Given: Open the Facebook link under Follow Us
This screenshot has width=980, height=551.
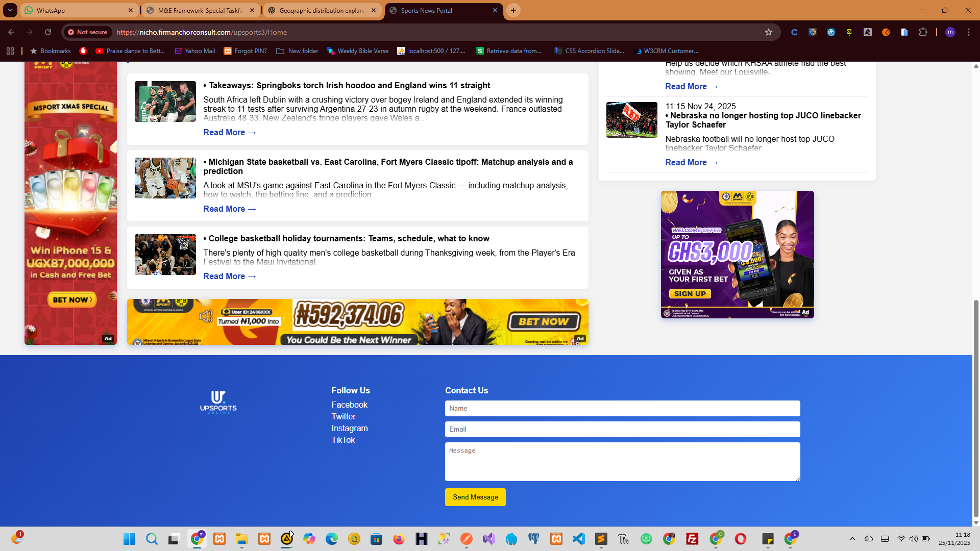Looking at the screenshot, I should [349, 405].
